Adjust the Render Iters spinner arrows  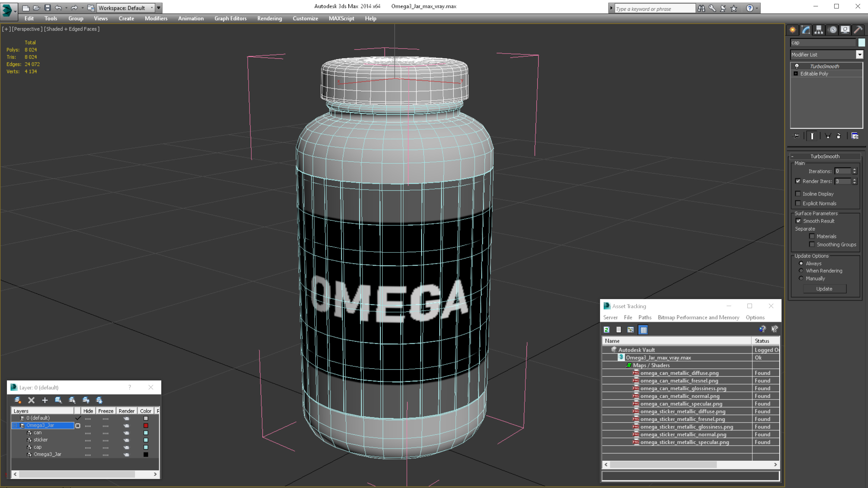(x=854, y=181)
